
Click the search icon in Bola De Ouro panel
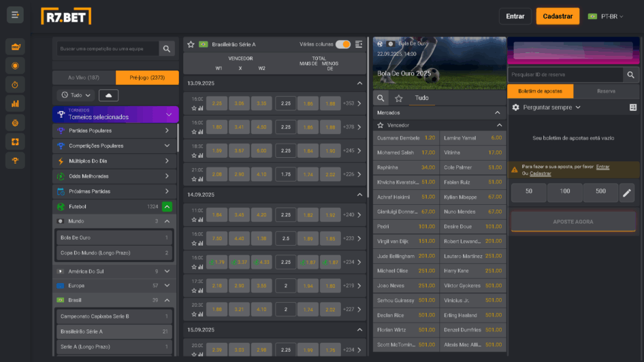click(x=381, y=98)
